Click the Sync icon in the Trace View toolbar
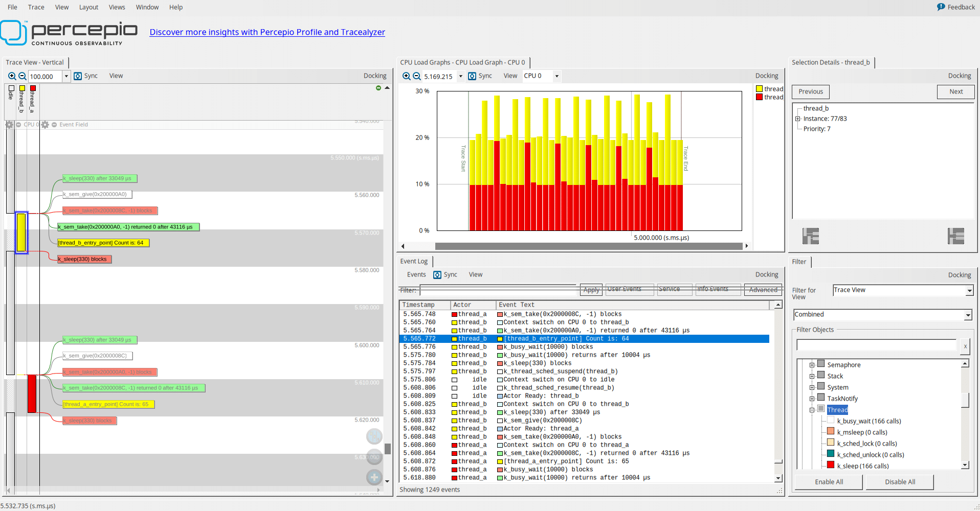This screenshot has height=511, width=980. tap(78, 76)
